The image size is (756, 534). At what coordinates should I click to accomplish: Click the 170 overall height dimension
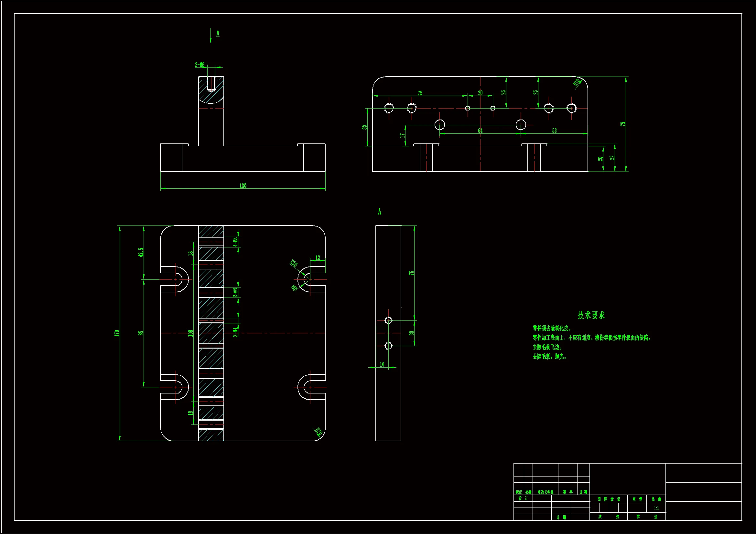click(116, 333)
